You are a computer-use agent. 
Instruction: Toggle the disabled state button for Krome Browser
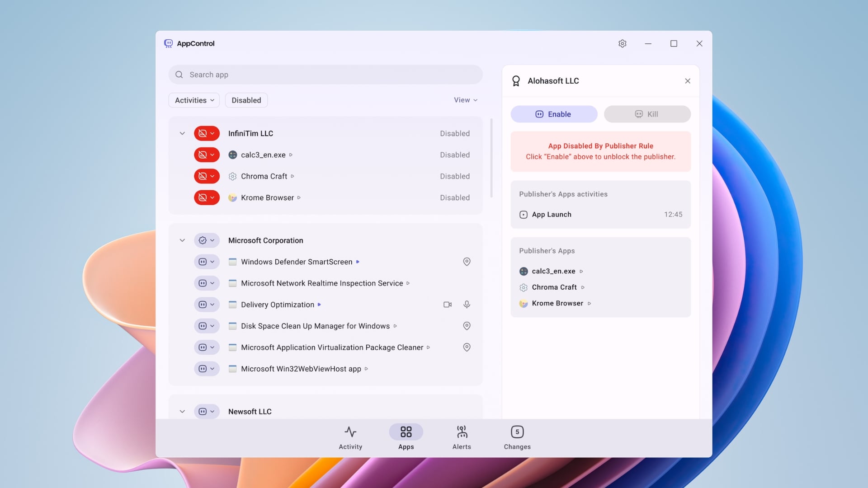(207, 197)
